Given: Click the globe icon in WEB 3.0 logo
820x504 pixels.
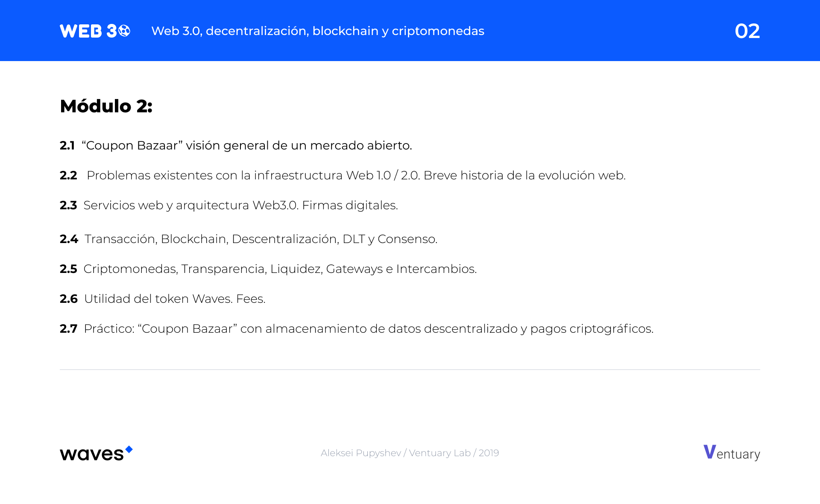Looking at the screenshot, I should [x=124, y=31].
